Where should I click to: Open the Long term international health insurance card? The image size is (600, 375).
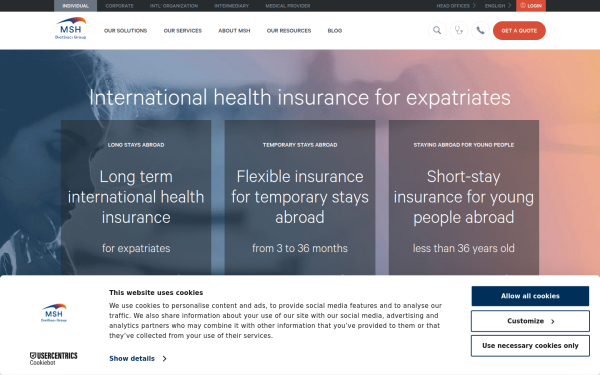click(136, 197)
